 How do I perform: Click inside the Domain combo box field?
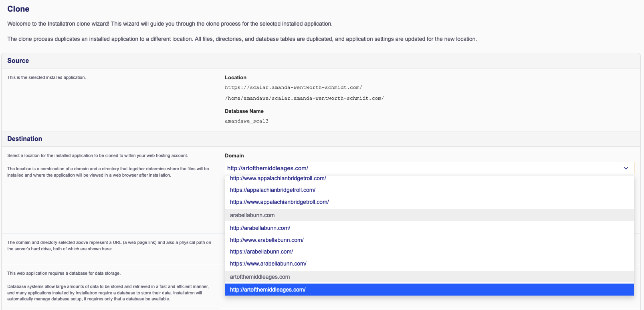pyautogui.click(x=429, y=168)
